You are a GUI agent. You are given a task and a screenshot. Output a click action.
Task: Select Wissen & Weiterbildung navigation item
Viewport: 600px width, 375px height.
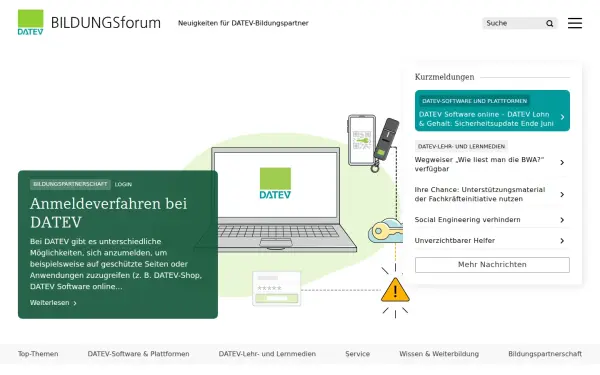(x=439, y=354)
